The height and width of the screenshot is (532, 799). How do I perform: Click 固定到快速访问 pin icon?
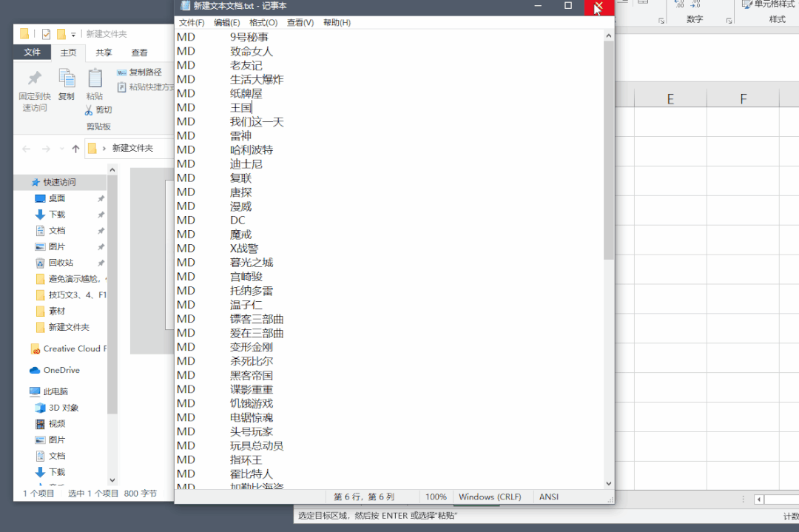[34, 79]
